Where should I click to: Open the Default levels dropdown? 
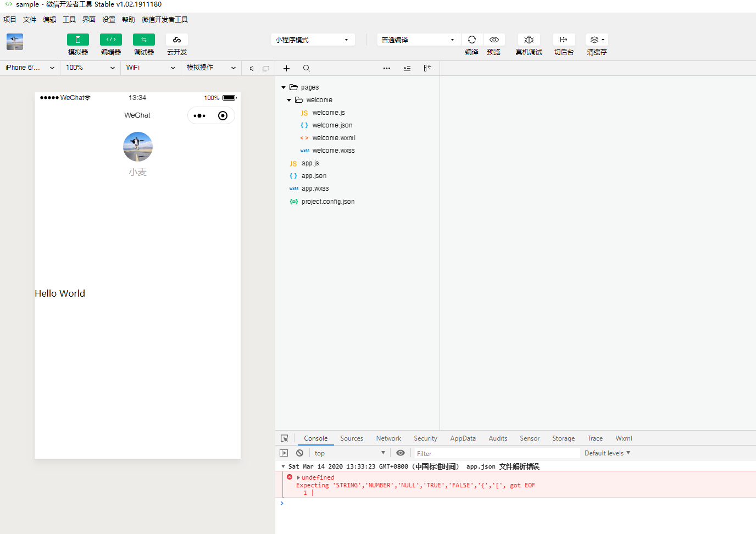click(607, 453)
